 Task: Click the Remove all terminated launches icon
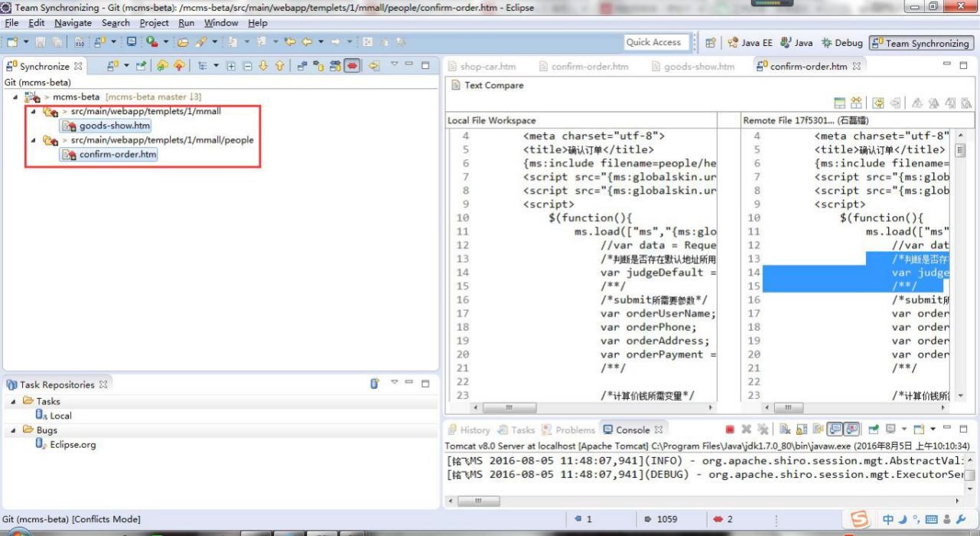763,429
